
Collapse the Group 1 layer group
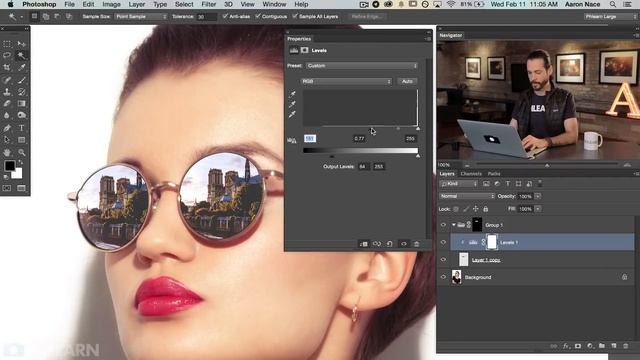click(x=453, y=225)
